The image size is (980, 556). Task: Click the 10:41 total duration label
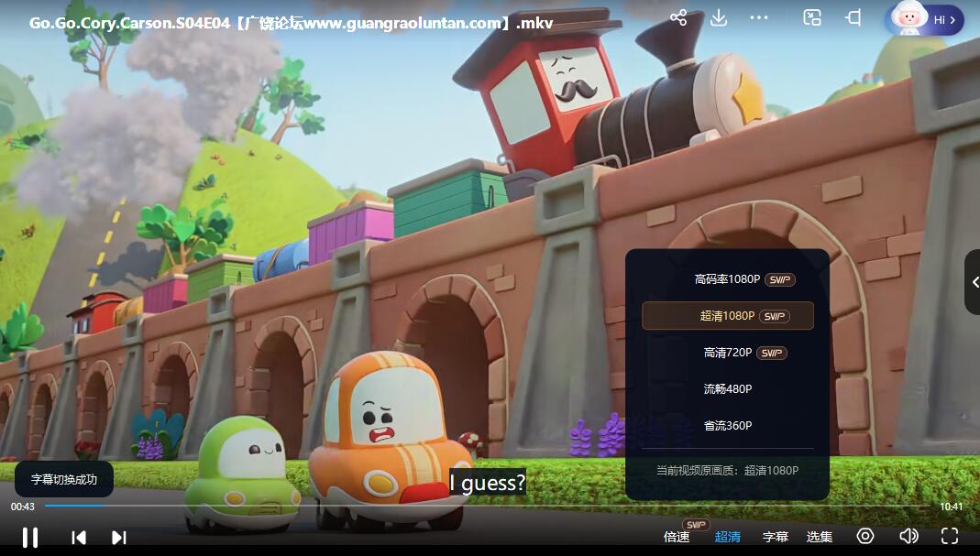coord(952,507)
